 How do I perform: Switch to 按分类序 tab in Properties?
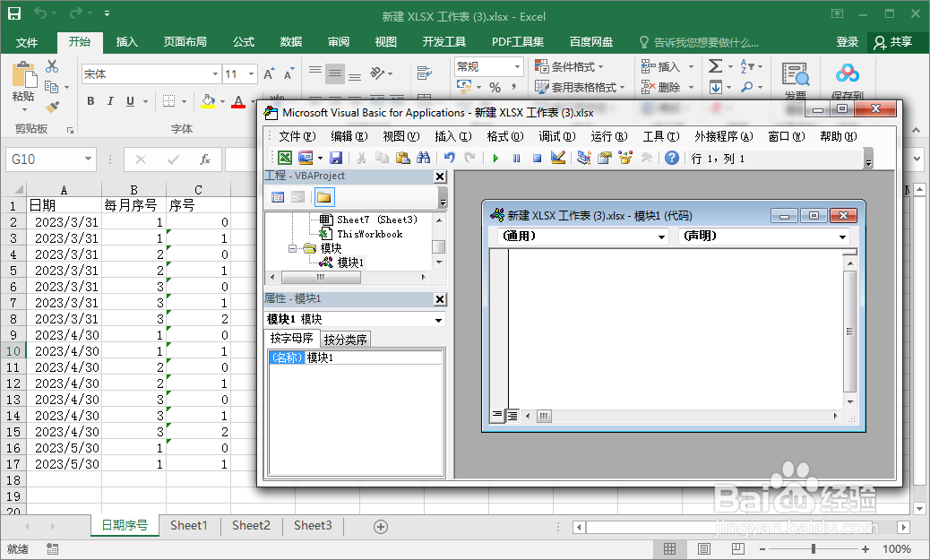pyautogui.click(x=345, y=340)
